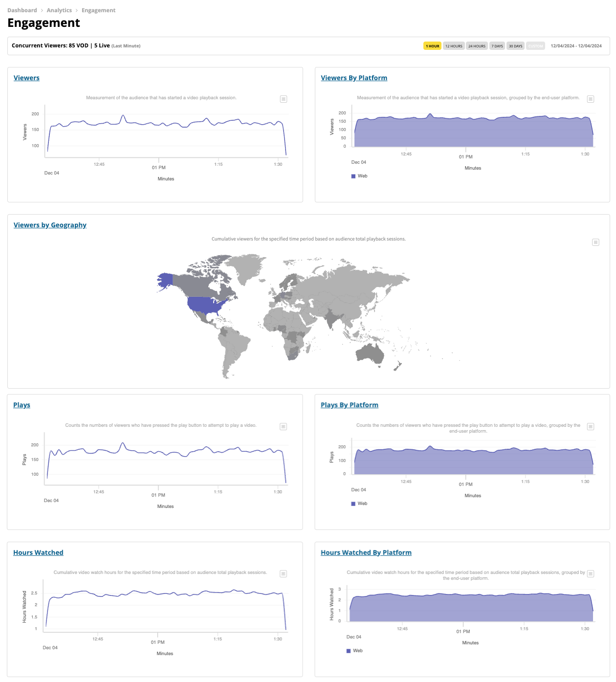Select the 7 DAYS time range
Screen dimensions: 616x682
click(x=497, y=46)
